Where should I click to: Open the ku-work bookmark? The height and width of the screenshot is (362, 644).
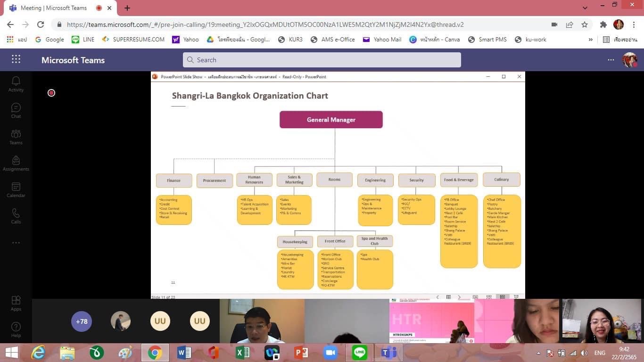click(531, 40)
